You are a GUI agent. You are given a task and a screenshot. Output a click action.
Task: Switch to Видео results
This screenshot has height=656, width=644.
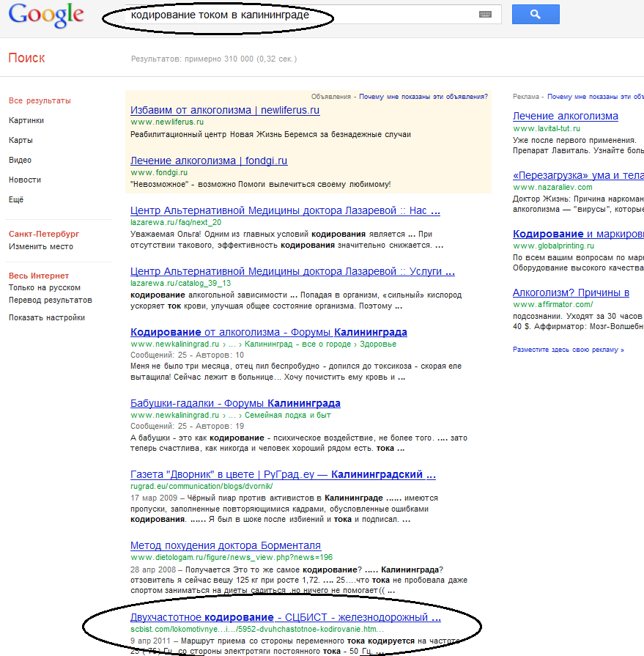point(20,160)
